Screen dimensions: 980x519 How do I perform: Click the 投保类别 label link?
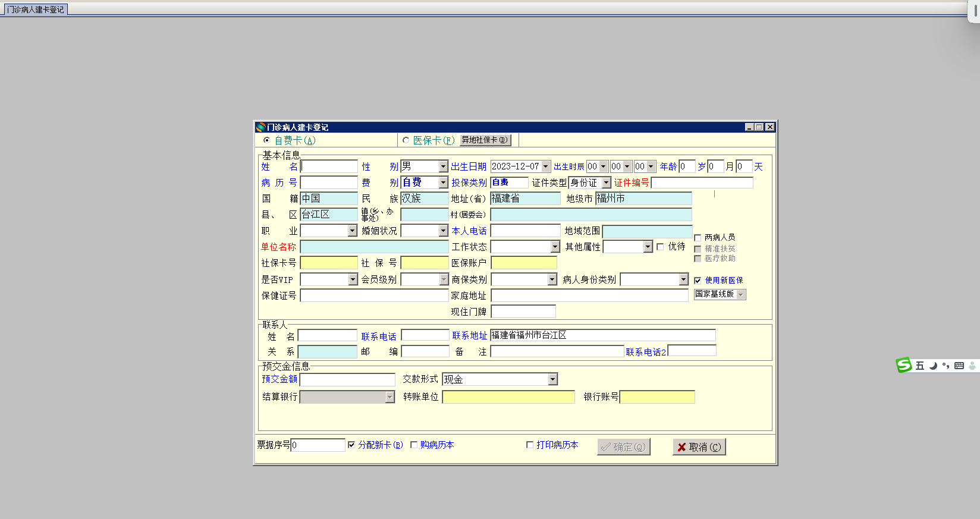point(469,183)
